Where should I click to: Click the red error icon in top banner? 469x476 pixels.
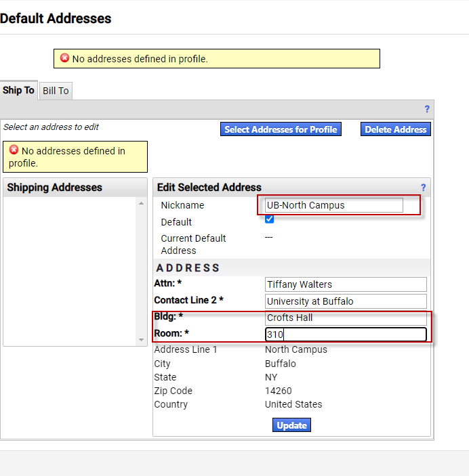64,58
